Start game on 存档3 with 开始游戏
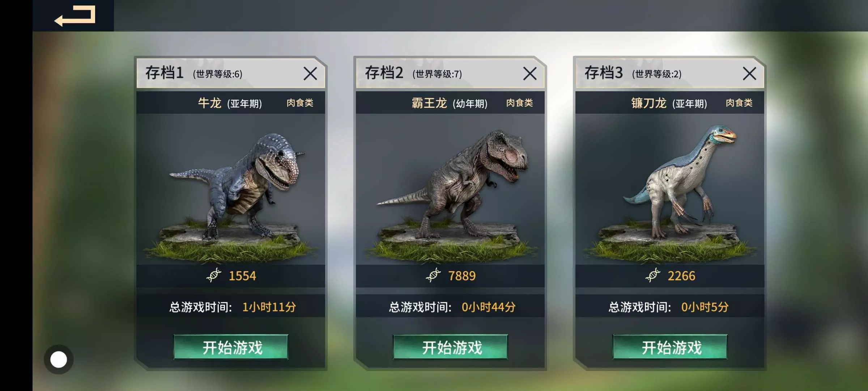The image size is (868, 391). (670, 347)
